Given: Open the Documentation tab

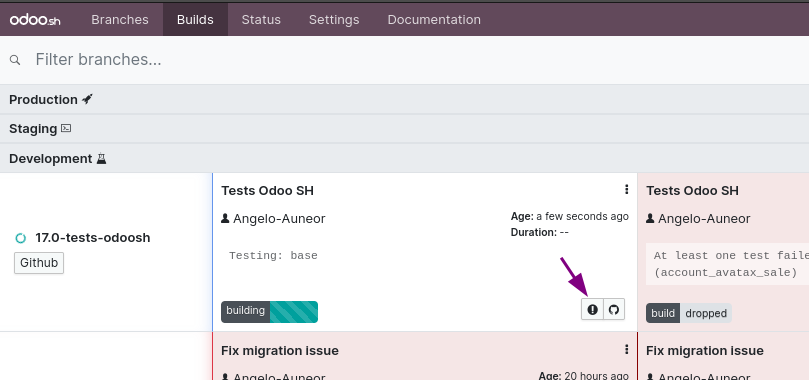Looking at the screenshot, I should pyautogui.click(x=434, y=20).
